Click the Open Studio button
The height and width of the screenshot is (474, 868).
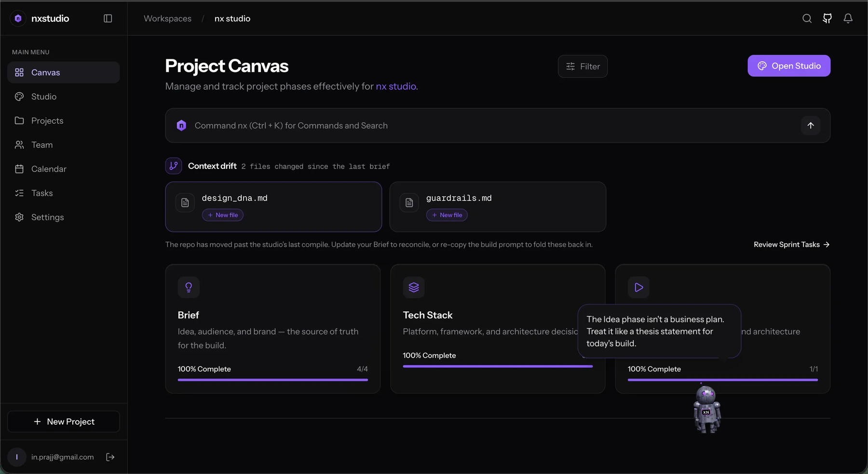(789, 66)
